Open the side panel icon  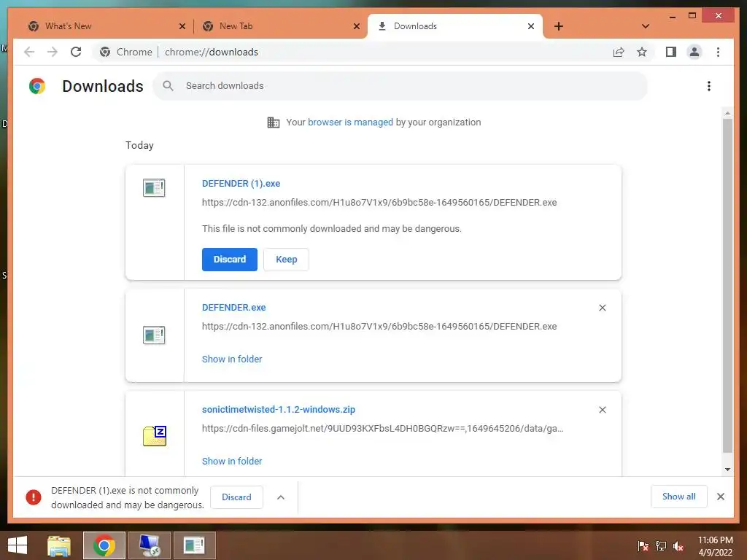[x=671, y=52]
